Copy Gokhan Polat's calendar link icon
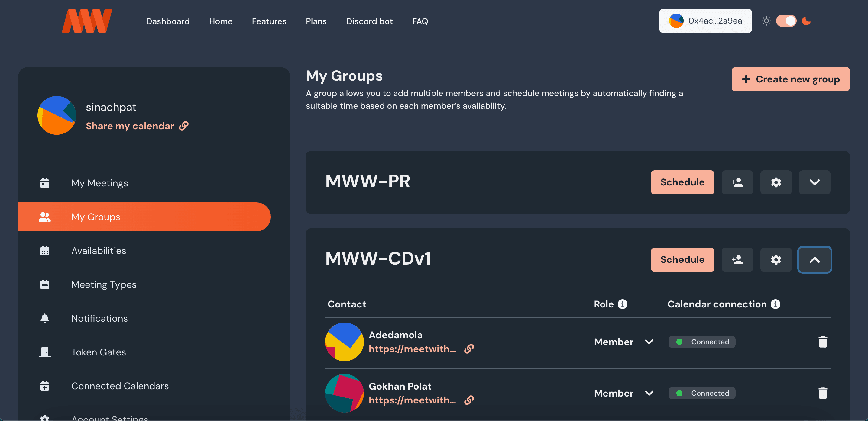868x421 pixels. coord(469,400)
